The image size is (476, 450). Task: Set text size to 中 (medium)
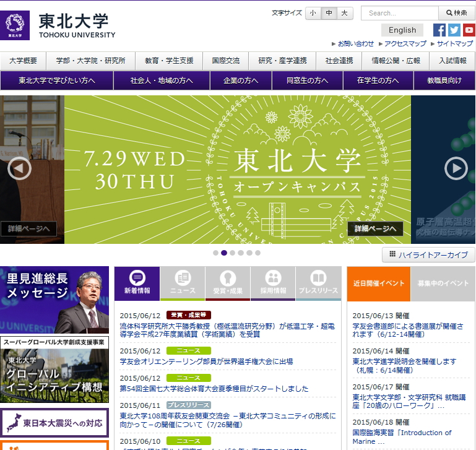pyautogui.click(x=329, y=13)
